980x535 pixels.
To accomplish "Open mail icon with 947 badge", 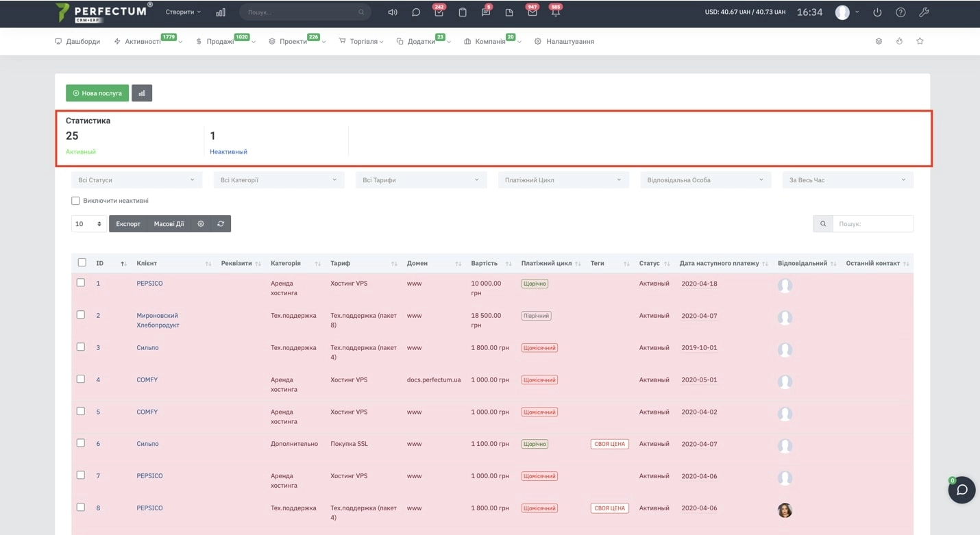I will click(x=532, y=12).
